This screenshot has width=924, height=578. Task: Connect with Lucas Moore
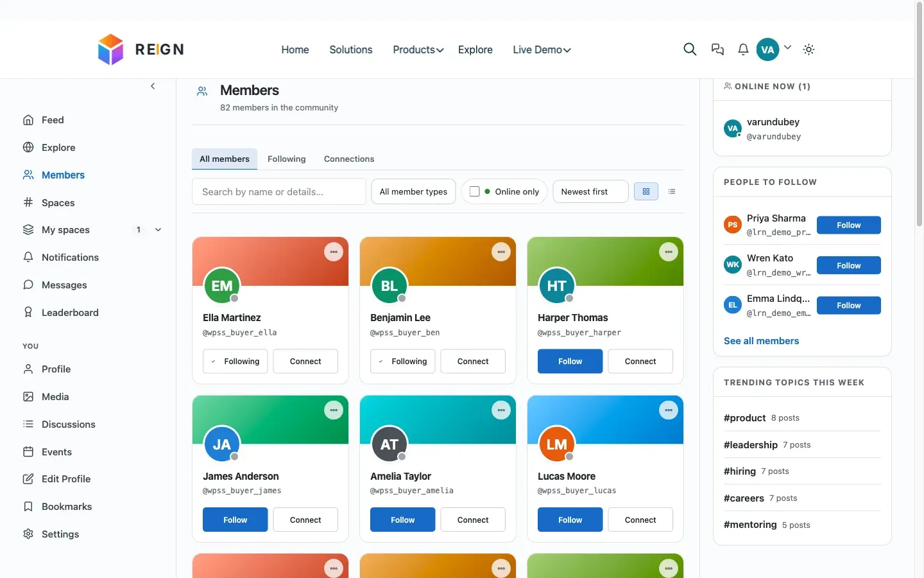[x=640, y=520]
